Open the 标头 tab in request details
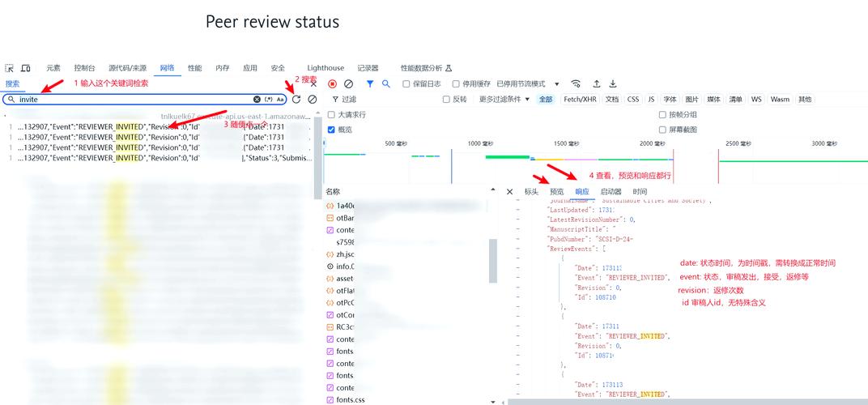Image resolution: width=868 pixels, height=405 pixels. 531,192
